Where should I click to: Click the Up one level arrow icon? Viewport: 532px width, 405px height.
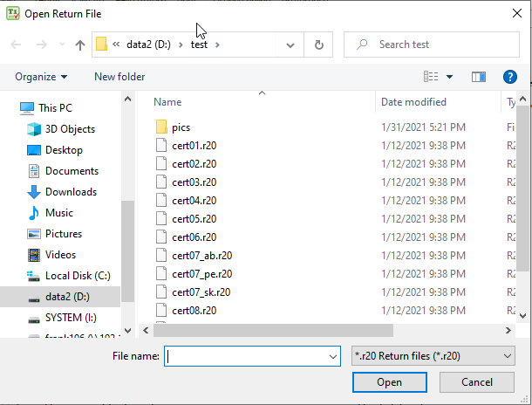pyautogui.click(x=80, y=45)
